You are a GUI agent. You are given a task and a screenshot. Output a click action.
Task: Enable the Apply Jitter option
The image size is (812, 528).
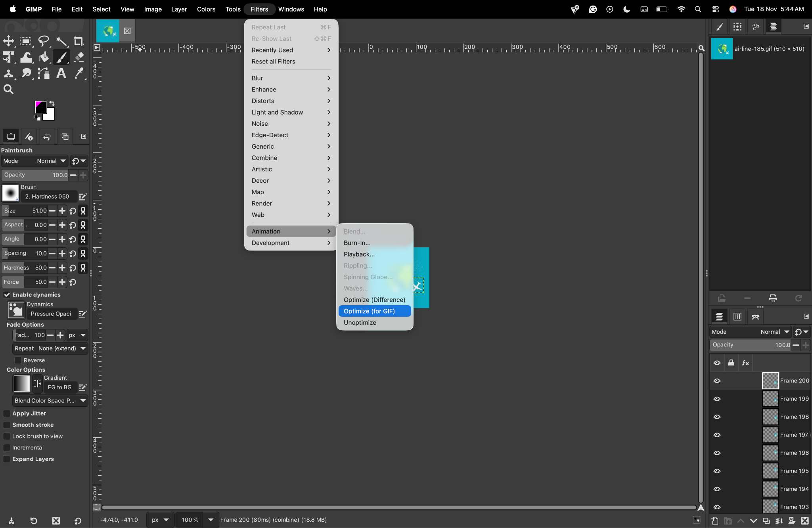point(7,413)
